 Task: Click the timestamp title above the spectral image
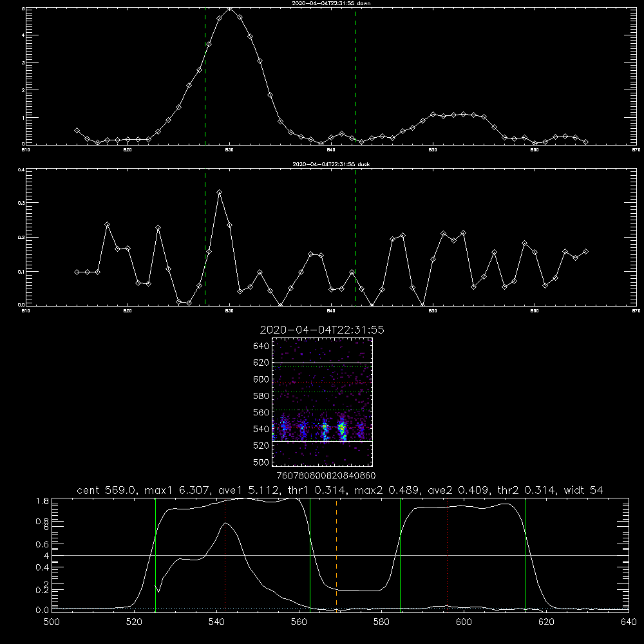(x=322, y=330)
